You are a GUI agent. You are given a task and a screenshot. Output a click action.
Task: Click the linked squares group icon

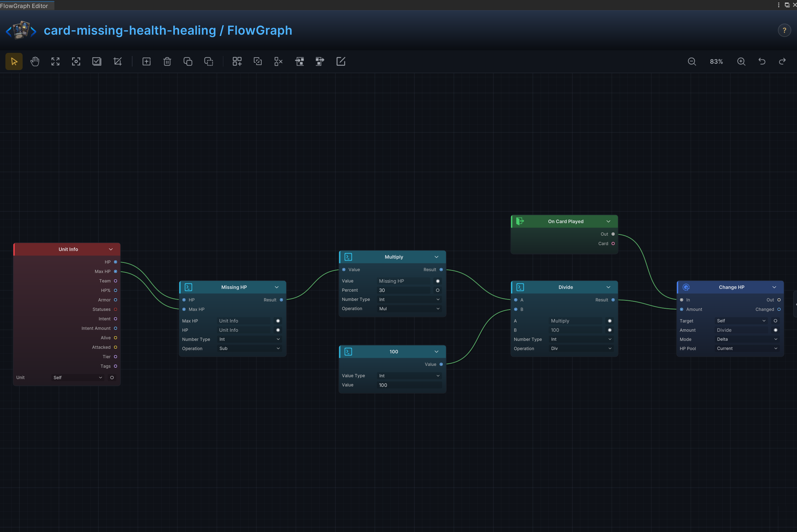[258, 61]
